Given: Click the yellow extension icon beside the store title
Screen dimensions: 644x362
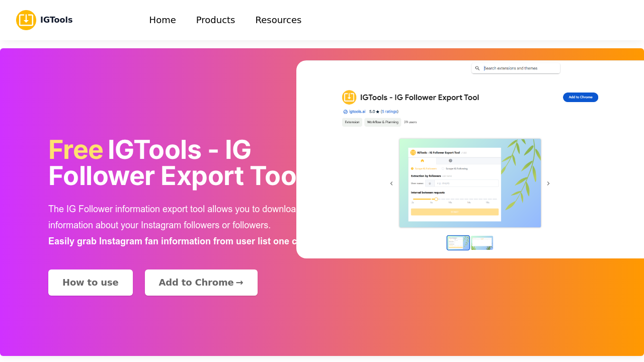Looking at the screenshot, I should click(x=349, y=98).
